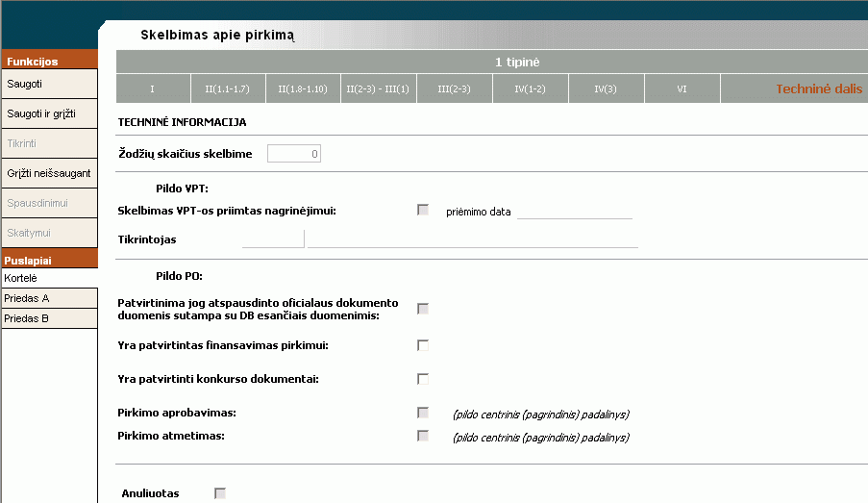Open the Priedas B page
868x503 pixels.
[x=49, y=318]
